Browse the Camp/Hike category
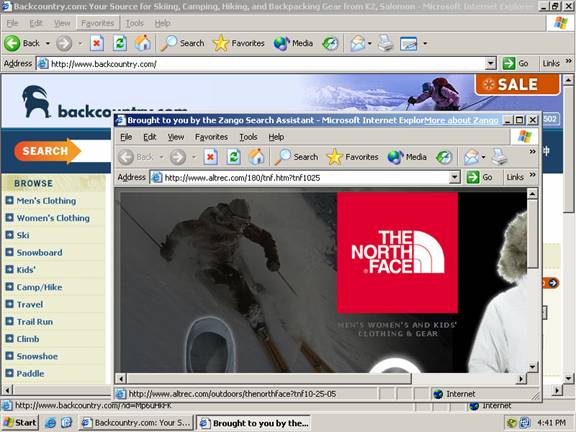Viewport: 576px width, 432px height. [x=39, y=287]
